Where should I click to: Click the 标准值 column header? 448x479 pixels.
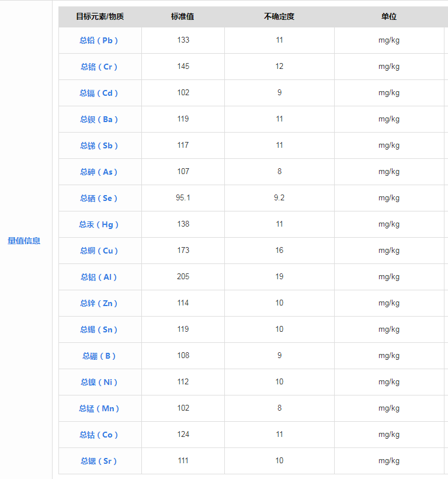(183, 16)
